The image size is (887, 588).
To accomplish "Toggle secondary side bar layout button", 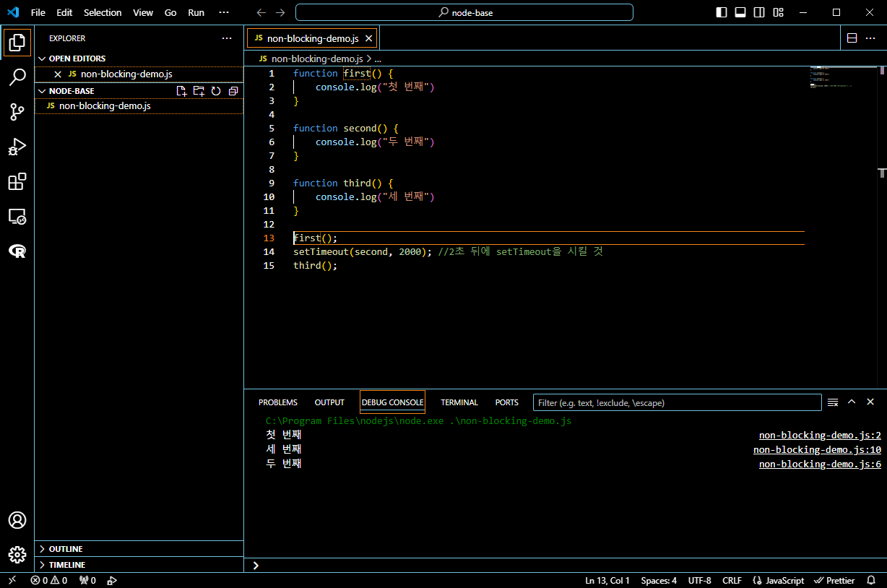I will [759, 12].
